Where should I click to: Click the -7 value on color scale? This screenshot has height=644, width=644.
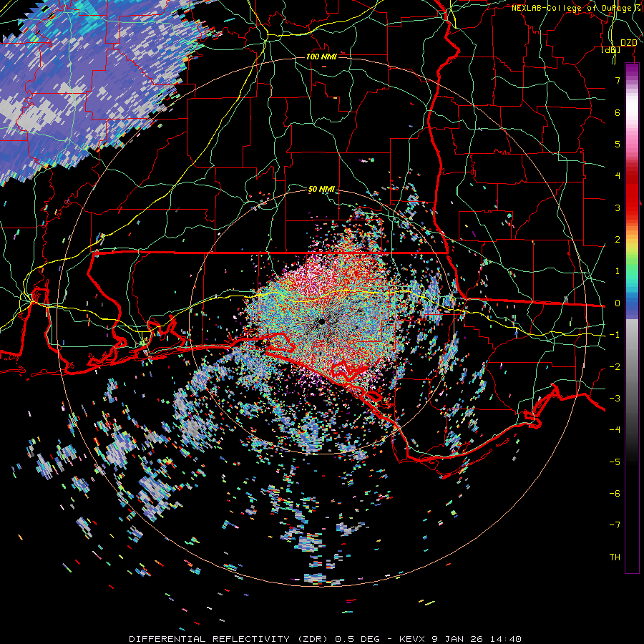(615, 525)
